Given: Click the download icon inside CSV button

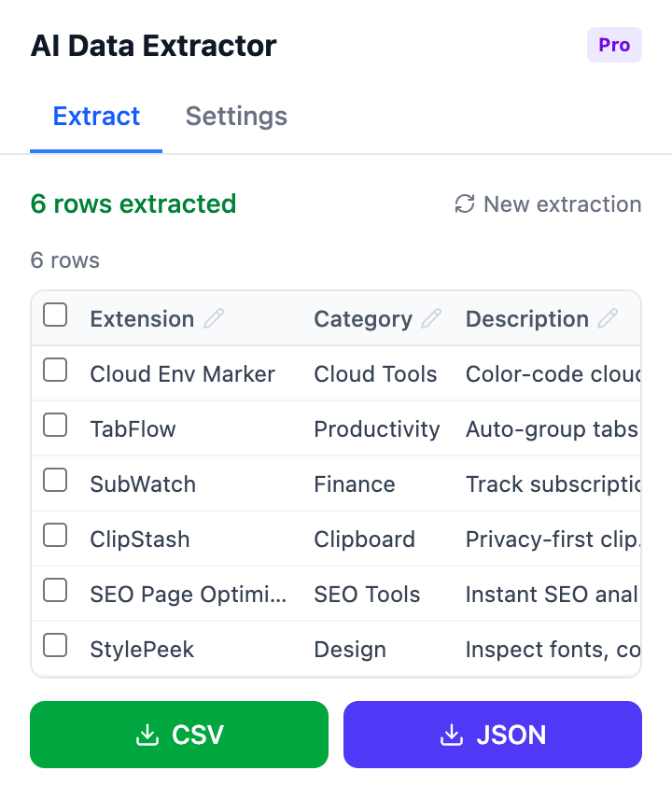Looking at the screenshot, I should click(147, 735).
